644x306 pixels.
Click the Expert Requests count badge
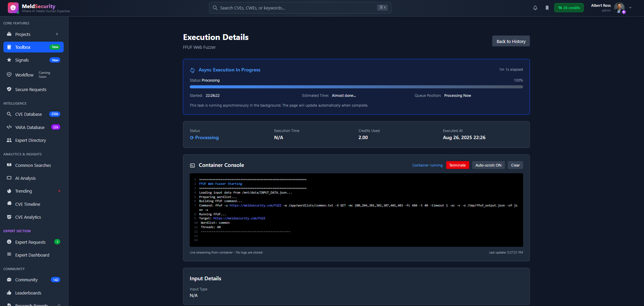point(57,242)
